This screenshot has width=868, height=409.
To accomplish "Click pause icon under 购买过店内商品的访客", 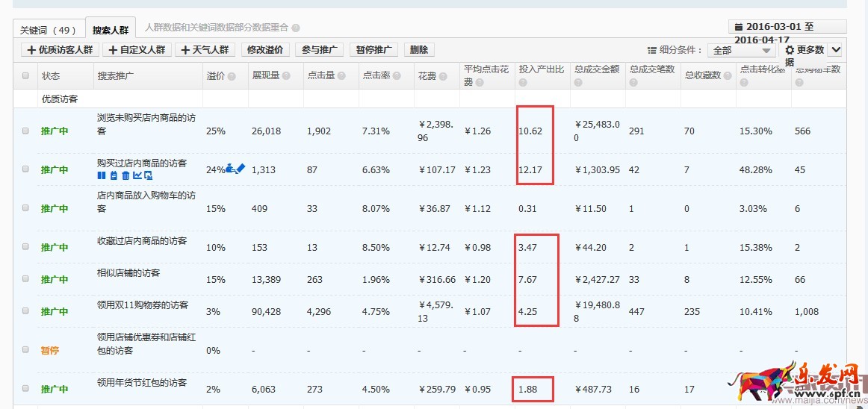I will pos(102,175).
